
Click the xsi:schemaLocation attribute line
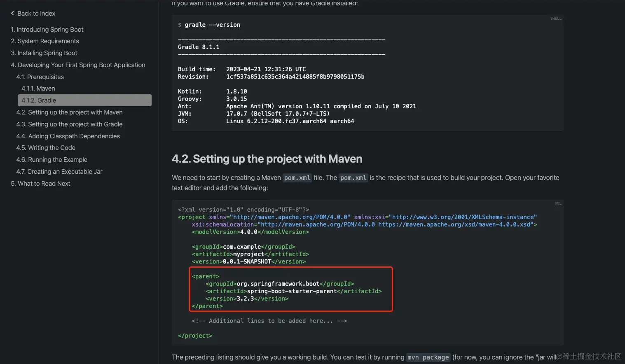coord(364,224)
